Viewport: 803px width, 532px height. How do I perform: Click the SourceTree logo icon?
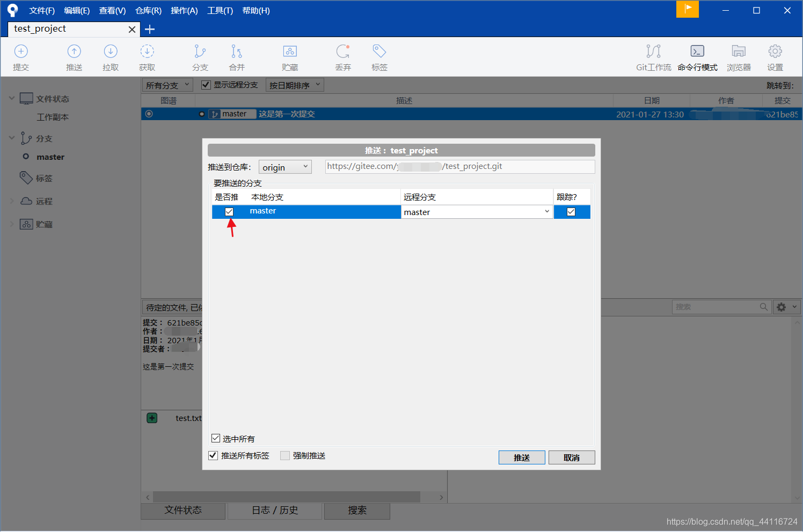12,10
